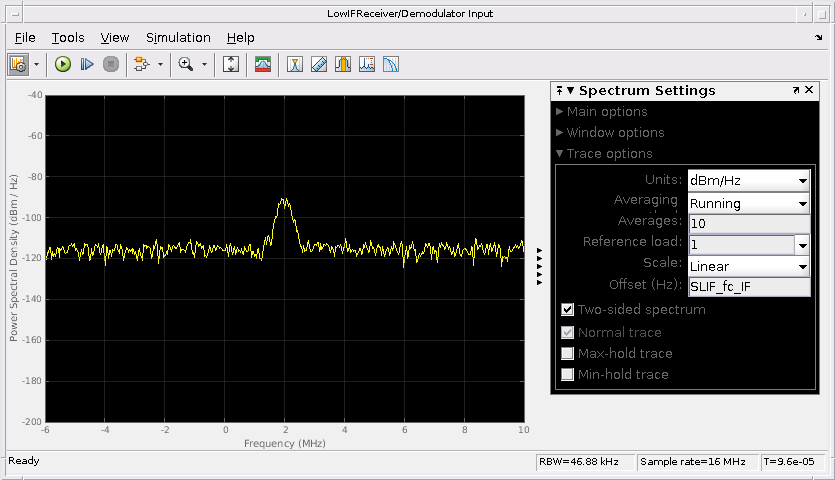Image resolution: width=835 pixels, height=480 pixels.
Task: Open Scale dropdown set to Linear
Action: [749, 266]
